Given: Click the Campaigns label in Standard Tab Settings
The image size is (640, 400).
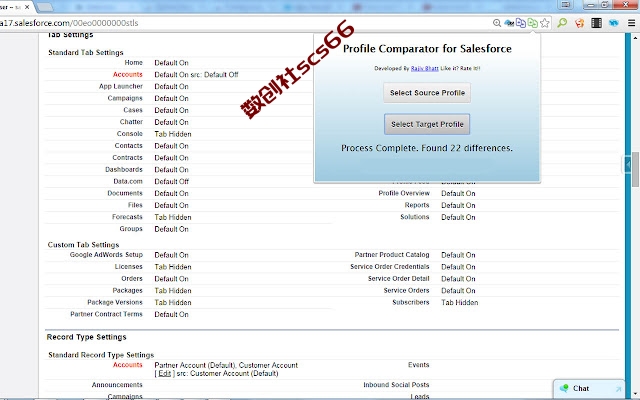Looking at the screenshot, I should [x=125, y=98].
